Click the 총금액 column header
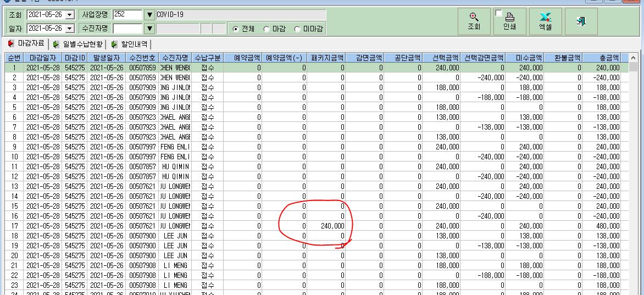The image size is (644, 295). [x=601, y=58]
